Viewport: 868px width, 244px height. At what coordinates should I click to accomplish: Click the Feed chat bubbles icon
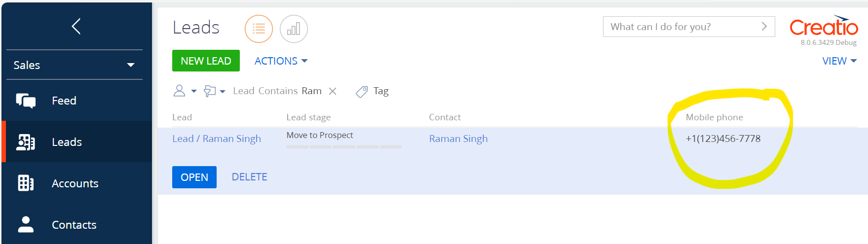tap(26, 101)
